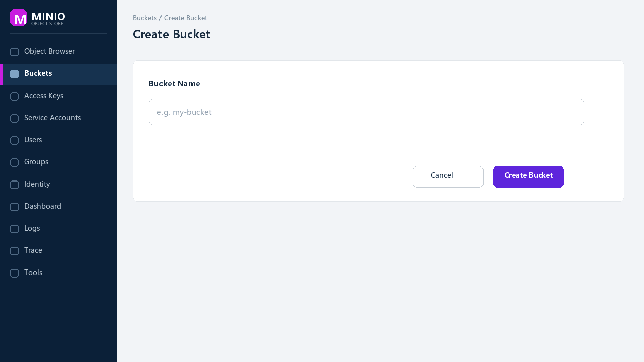Navigate to the Dashboard section
Image resolution: width=644 pixels, height=362 pixels.
[x=58, y=207]
